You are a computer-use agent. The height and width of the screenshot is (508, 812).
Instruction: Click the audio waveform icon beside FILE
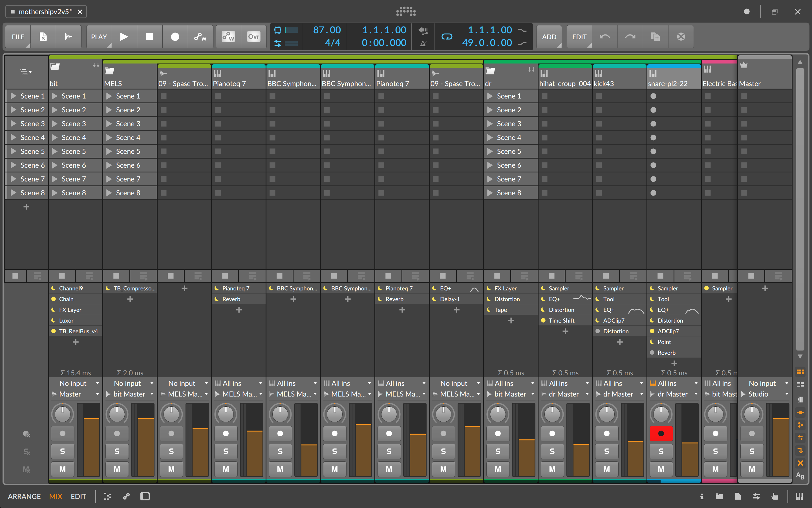(69, 37)
